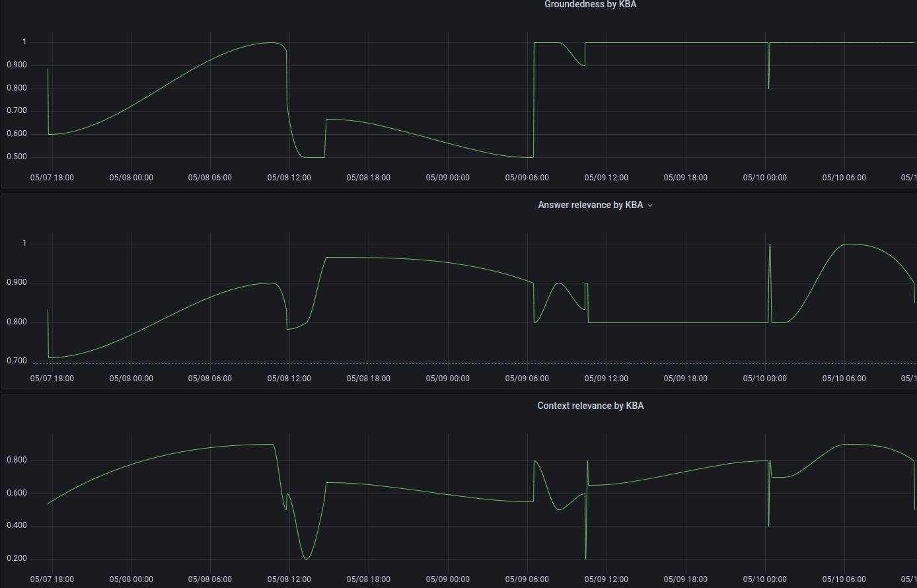
Task: Click the dashed threshold line in Answer relevance panel
Action: [x=462, y=363]
